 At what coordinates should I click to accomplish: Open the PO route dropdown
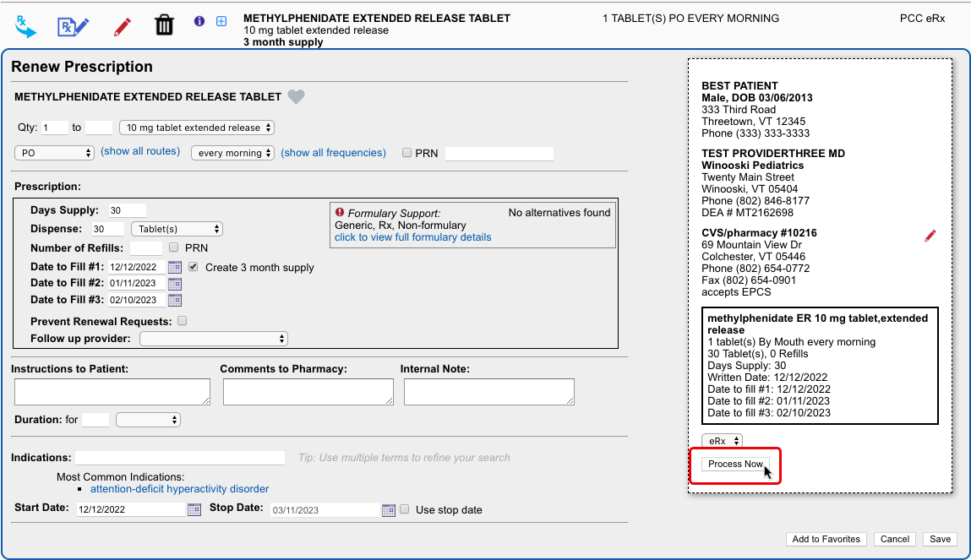click(54, 153)
